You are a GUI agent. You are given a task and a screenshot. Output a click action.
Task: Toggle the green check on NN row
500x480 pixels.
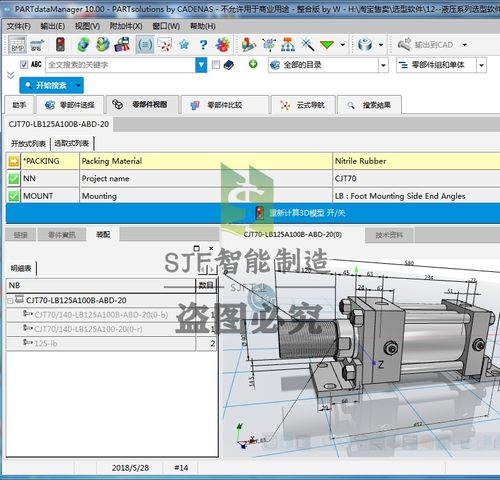click(13, 179)
